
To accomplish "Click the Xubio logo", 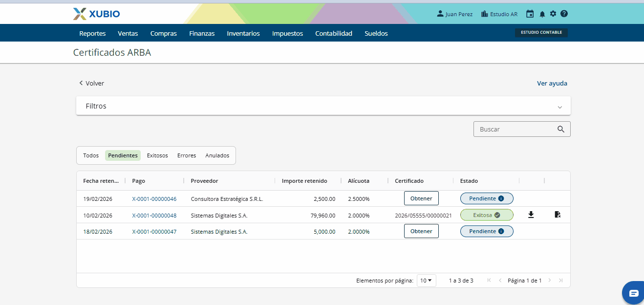I will click(x=96, y=14).
